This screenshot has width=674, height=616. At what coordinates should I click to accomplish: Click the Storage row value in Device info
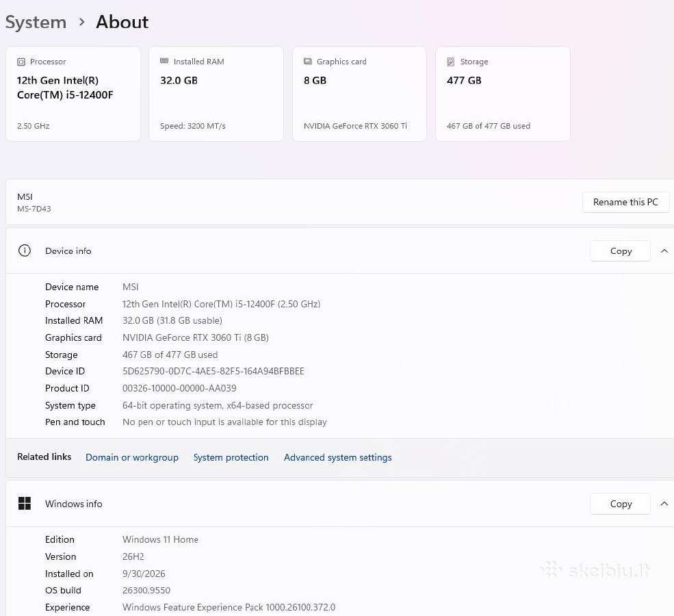[x=170, y=355]
